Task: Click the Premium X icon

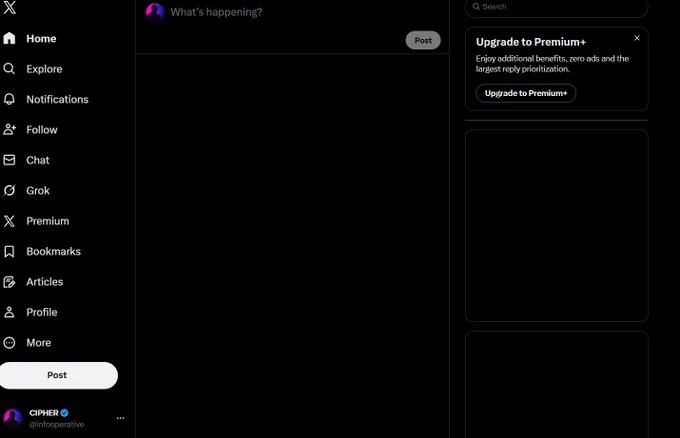Action: [x=9, y=221]
